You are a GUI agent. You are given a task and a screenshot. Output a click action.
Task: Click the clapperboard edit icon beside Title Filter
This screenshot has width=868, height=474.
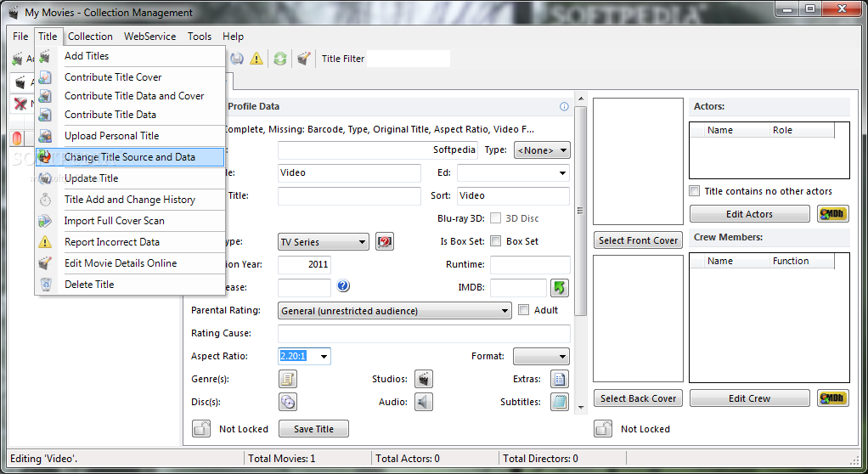pos(303,58)
